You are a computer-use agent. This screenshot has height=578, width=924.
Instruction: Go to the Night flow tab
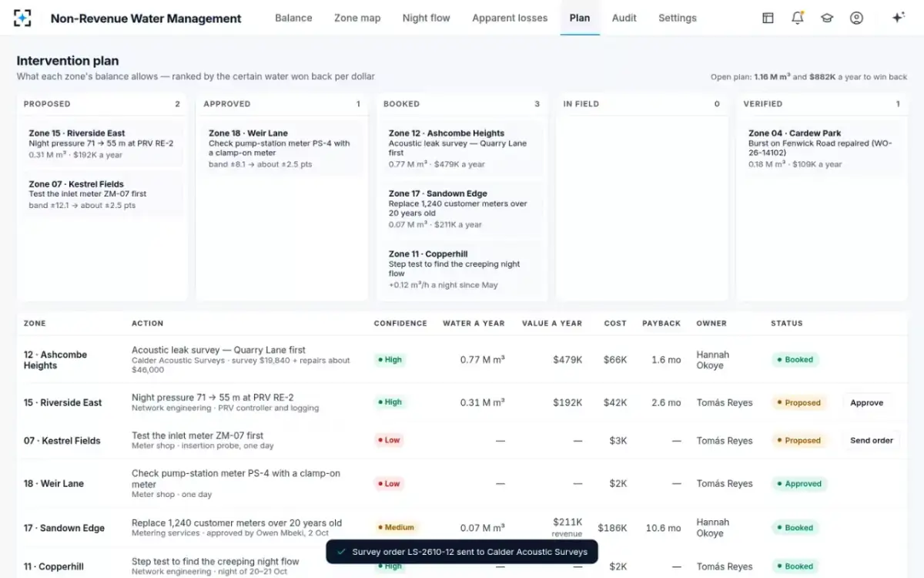pyautogui.click(x=426, y=18)
